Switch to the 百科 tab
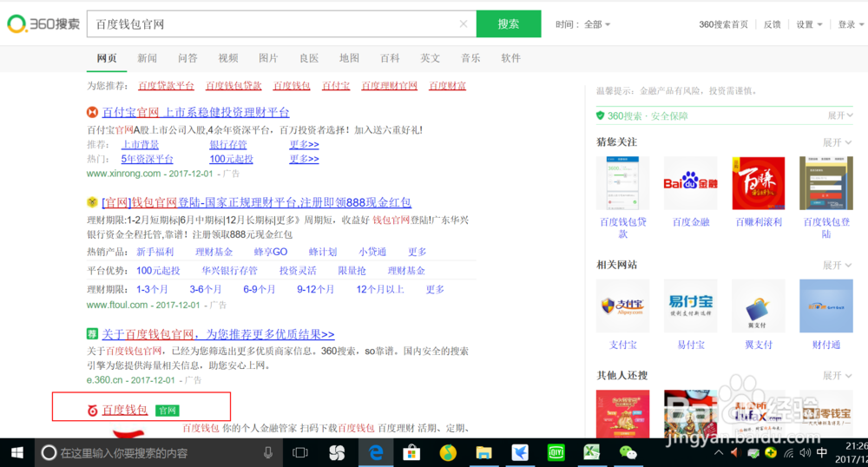This screenshot has width=868, height=467. (x=390, y=58)
